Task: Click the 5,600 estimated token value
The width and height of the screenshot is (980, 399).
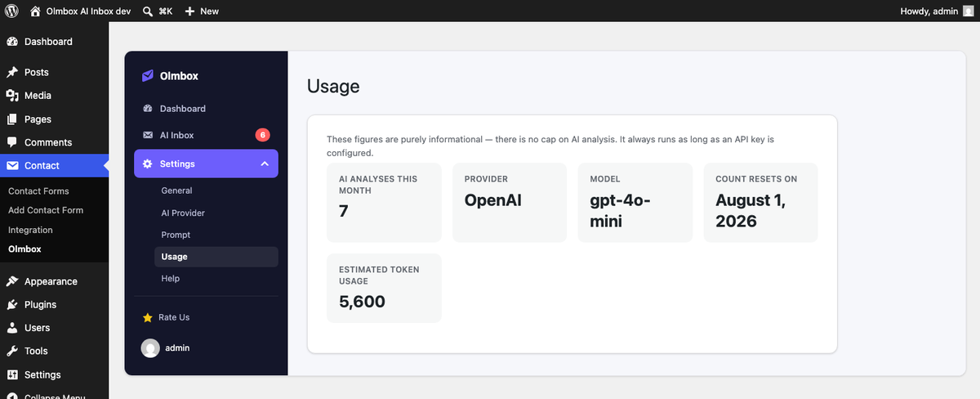Action: coord(362,302)
